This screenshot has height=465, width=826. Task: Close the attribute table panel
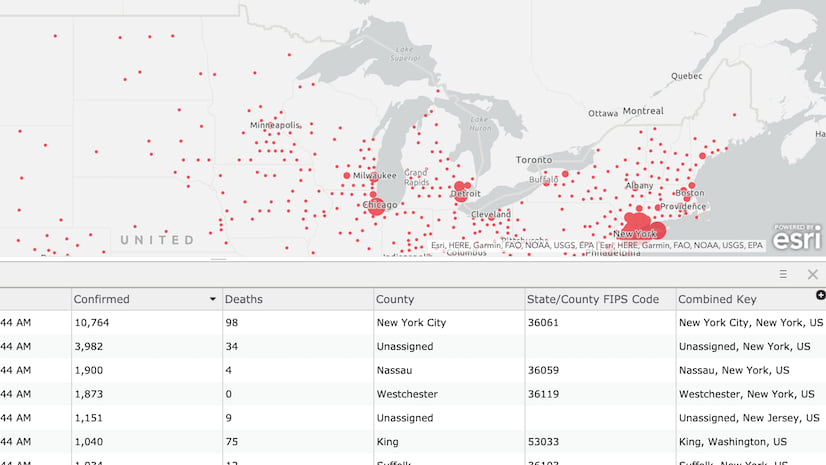point(812,274)
